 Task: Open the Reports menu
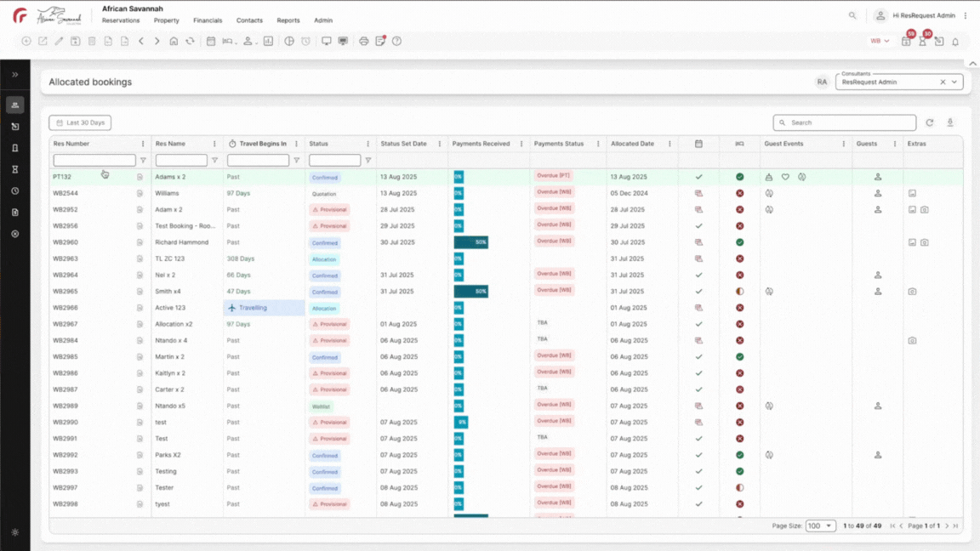pos(288,20)
